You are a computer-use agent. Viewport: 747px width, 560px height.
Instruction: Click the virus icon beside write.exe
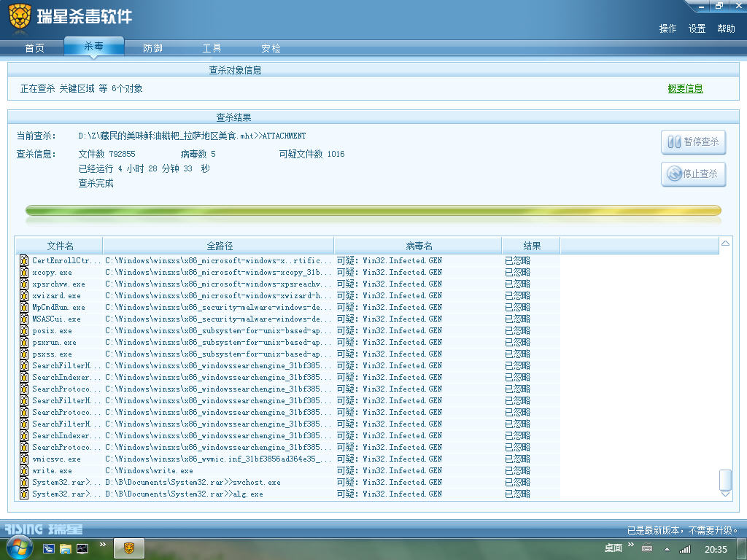24,470
